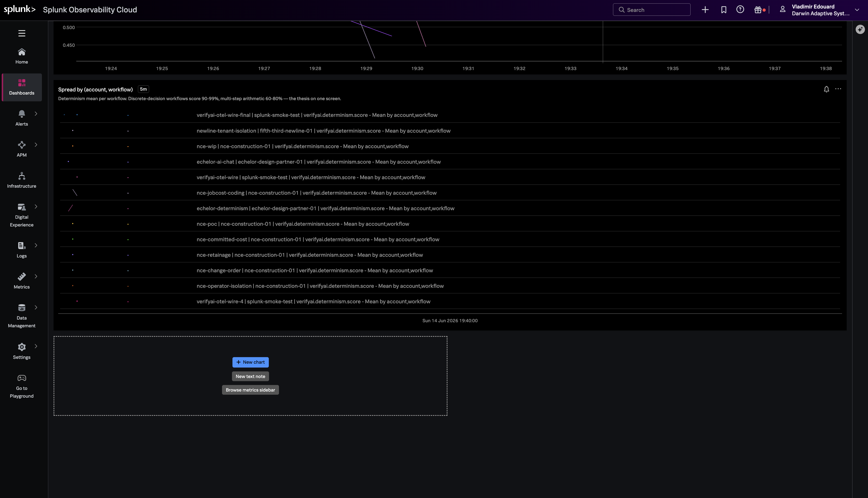Image resolution: width=868 pixels, height=498 pixels.
Task: Select the echelor-ai-chat legend row
Action: (450, 162)
